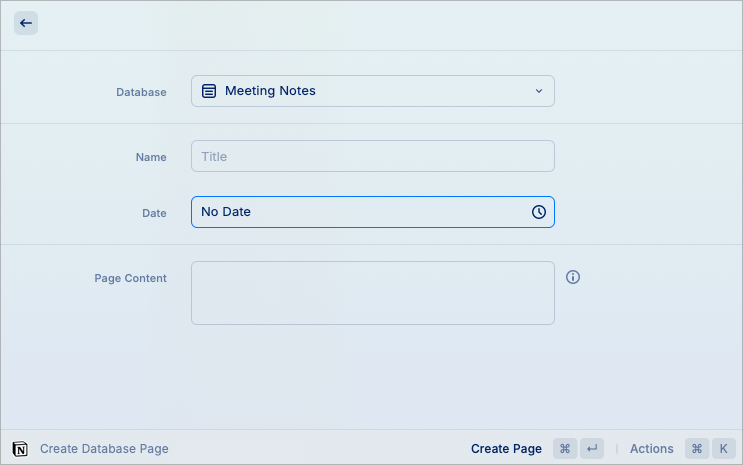Image resolution: width=743 pixels, height=465 pixels.
Task: Click Command key beside Create Page
Action: pos(565,449)
